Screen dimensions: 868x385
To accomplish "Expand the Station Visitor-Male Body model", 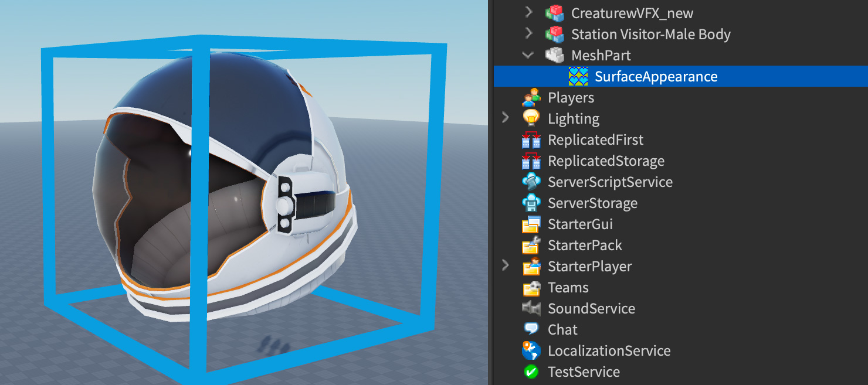I will 528,34.
